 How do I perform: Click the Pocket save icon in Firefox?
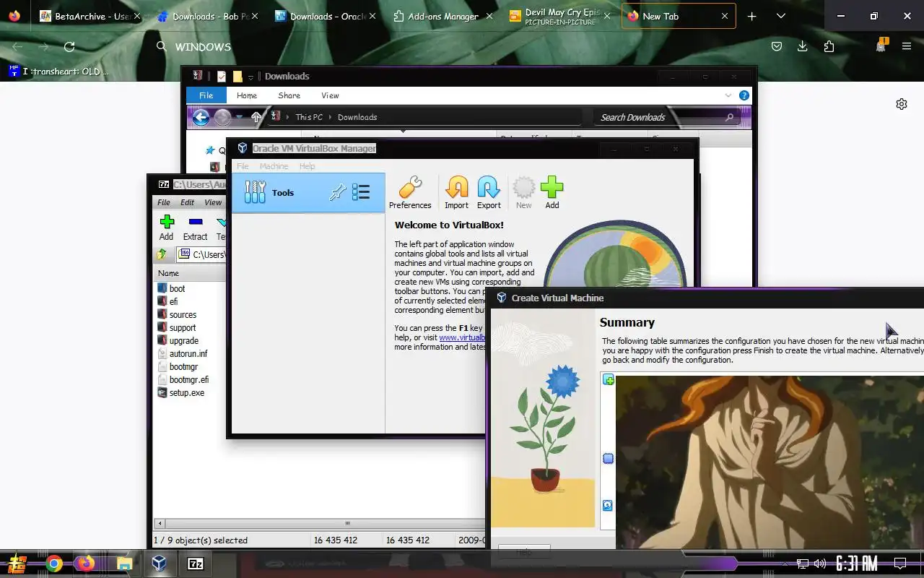(x=776, y=47)
